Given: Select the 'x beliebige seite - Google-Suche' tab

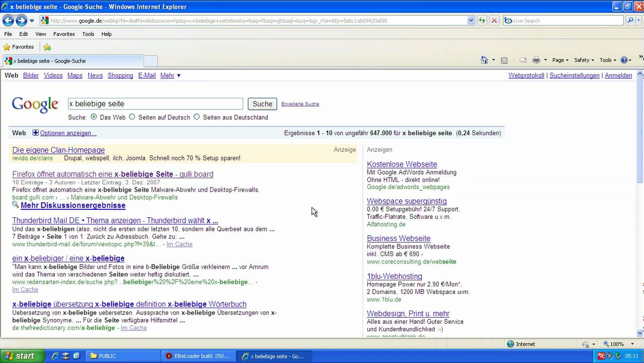Looking at the screenshot, I should pos(73,61).
